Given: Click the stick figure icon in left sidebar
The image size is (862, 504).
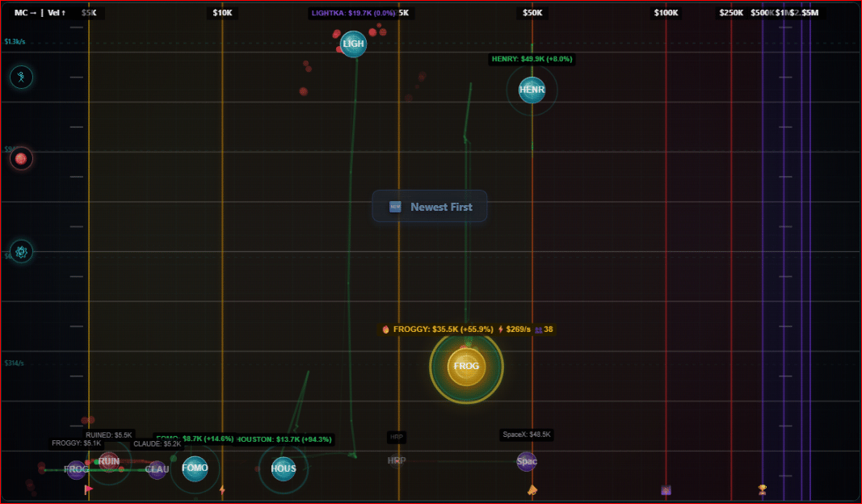Looking at the screenshot, I should [x=21, y=77].
